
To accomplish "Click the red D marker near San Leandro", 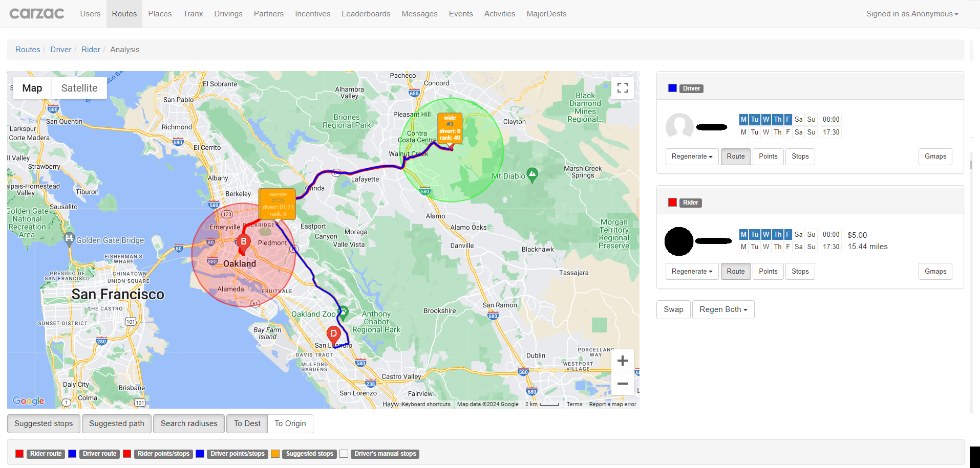I will point(333,335).
